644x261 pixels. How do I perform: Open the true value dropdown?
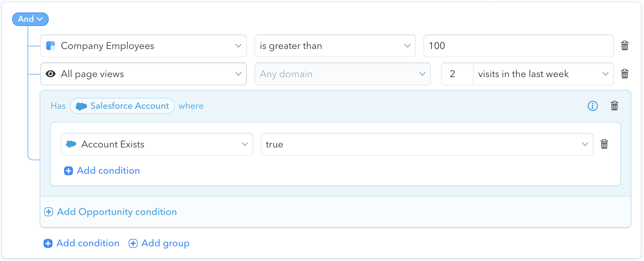coord(427,144)
